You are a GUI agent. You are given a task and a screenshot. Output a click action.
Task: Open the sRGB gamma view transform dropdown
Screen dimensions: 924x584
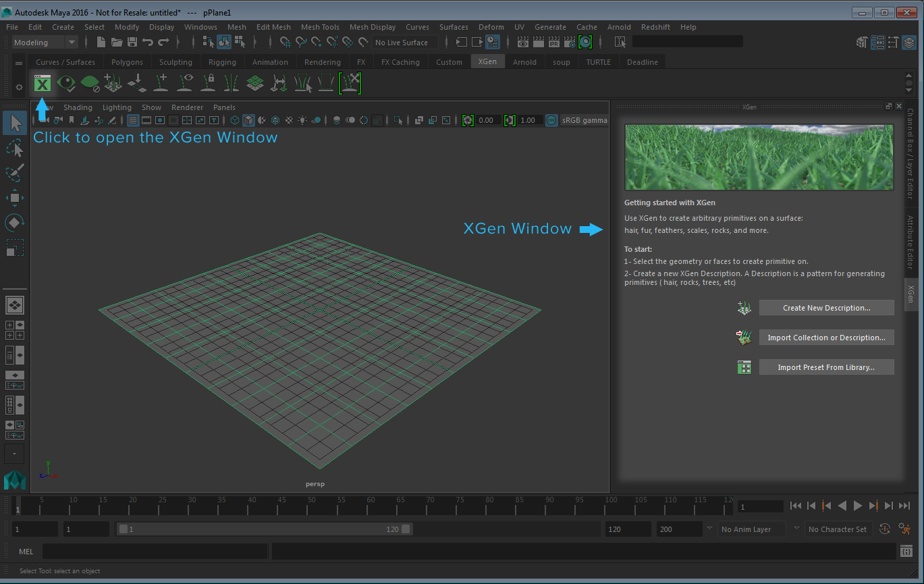[585, 120]
